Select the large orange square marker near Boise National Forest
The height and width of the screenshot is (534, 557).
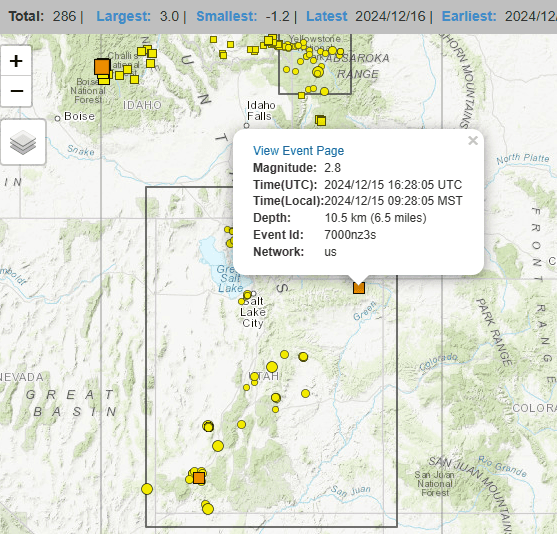coord(102,67)
